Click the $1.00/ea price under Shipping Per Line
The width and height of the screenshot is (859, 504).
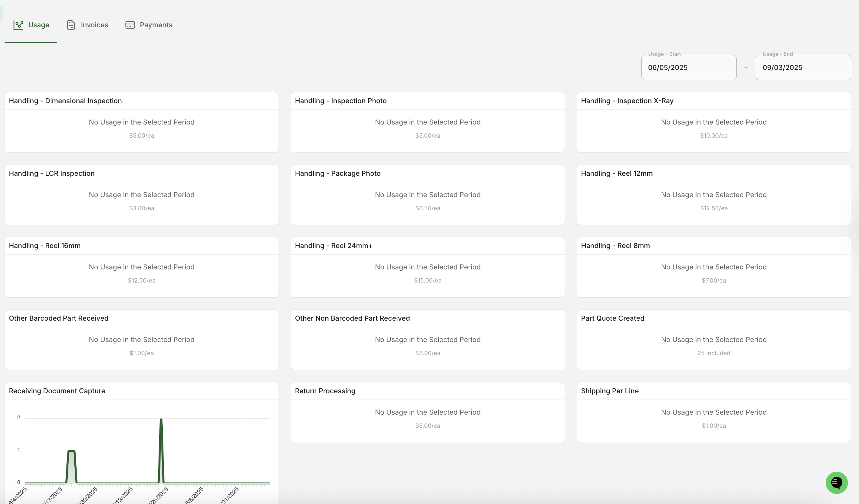[713, 425]
